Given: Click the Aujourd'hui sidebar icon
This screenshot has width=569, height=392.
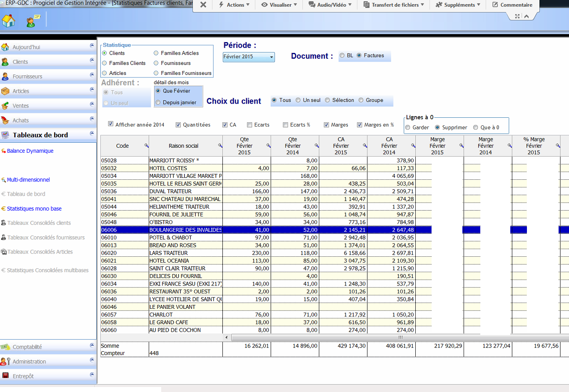Looking at the screenshot, I should tap(5, 47).
